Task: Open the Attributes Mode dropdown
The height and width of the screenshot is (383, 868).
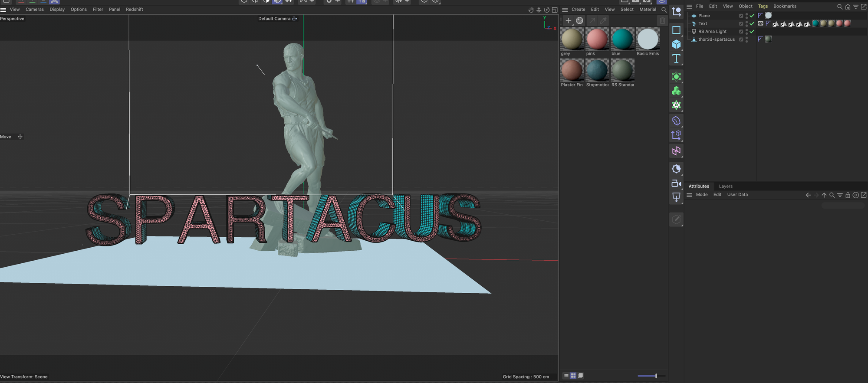Action: [x=702, y=195]
